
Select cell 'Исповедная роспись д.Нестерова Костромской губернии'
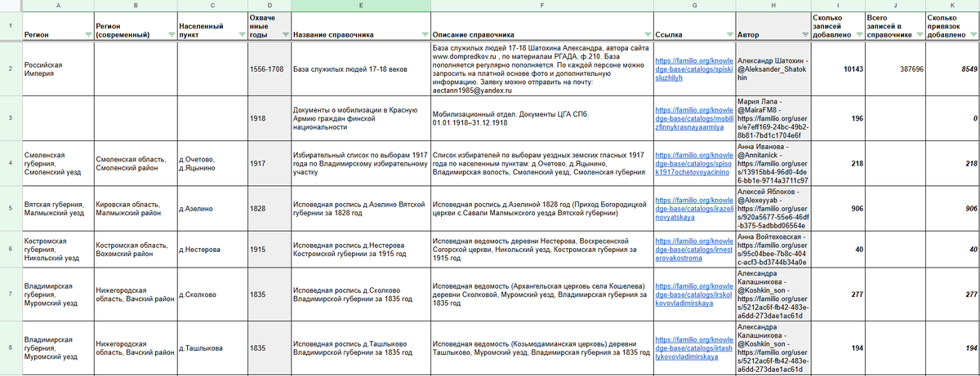(x=359, y=248)
